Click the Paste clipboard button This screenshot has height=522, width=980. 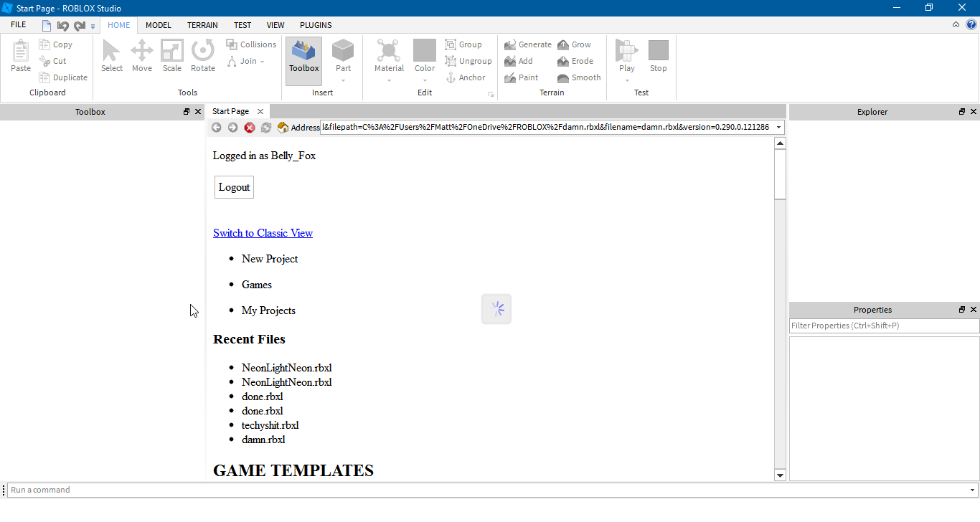click(x=21, y=57)
